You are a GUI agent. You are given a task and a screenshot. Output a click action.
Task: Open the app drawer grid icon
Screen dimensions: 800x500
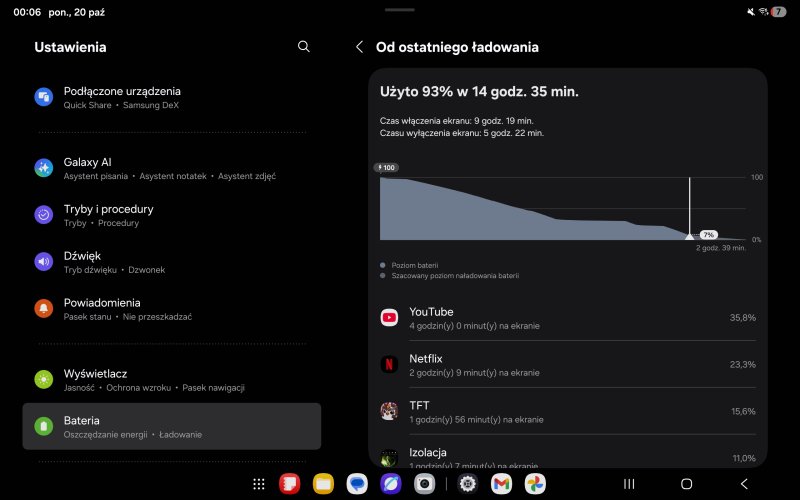pos(259,484)
